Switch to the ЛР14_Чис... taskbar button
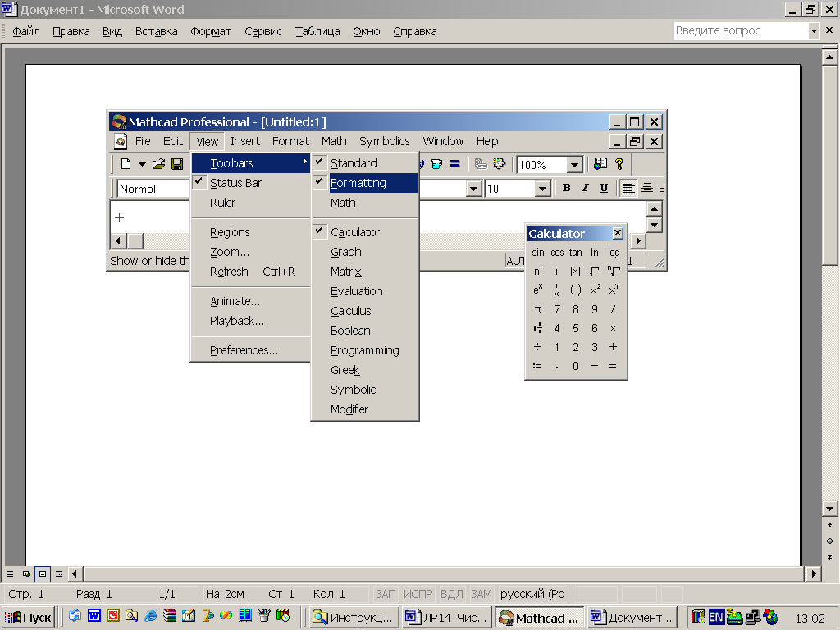Screen dimensions: 840x630 tap(446, 617)
